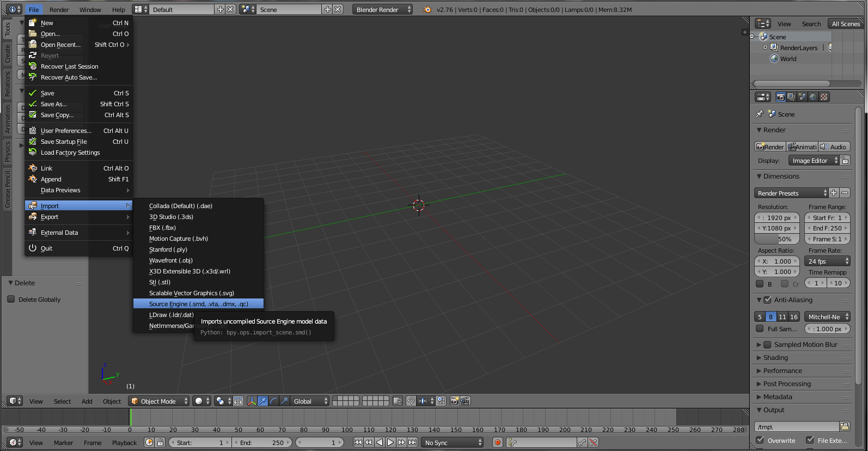Click the lock camera to layers icon
The width and height of the screenshot is (868, 451).
pyautogui.click(x=398, y=401)
